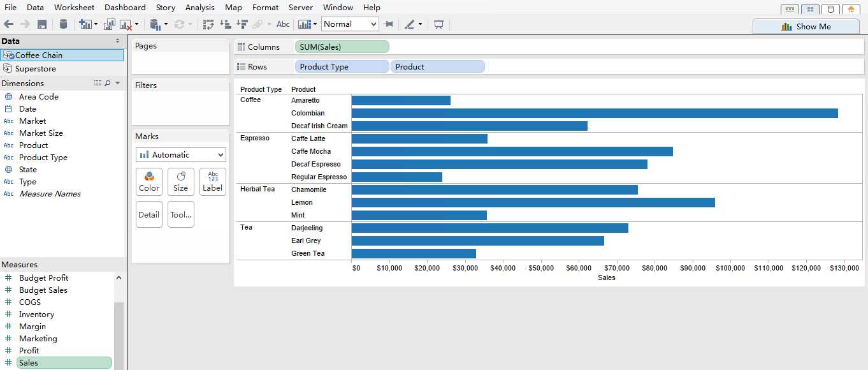Click the Herbal Tea row header
The width and height of the screenshot is (868, 370).
click(257, 189)
